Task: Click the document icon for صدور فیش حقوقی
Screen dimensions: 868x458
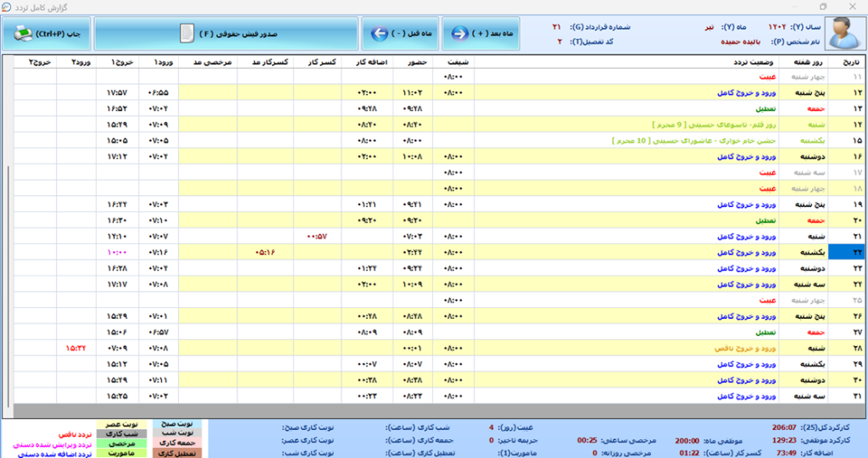Action: pyautogui.click(x=186, y=34)
